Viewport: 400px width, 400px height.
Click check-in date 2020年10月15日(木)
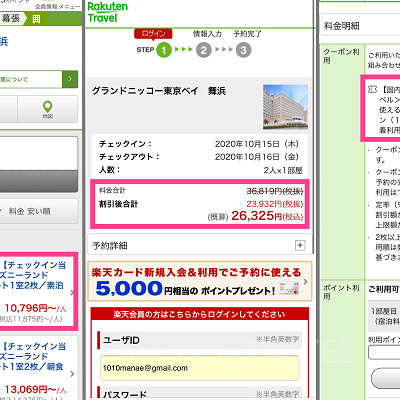coord(257,144)
